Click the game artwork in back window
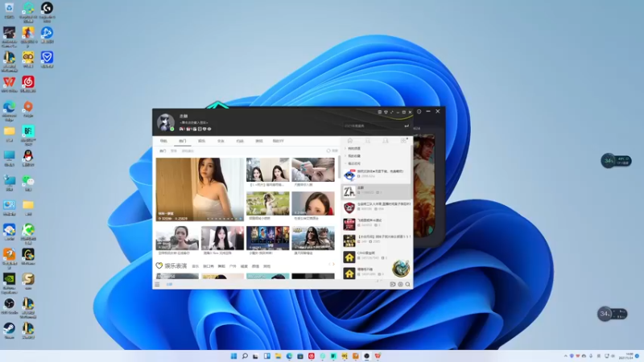The width and height of the screenshot is (644, 362). (424, 187)
